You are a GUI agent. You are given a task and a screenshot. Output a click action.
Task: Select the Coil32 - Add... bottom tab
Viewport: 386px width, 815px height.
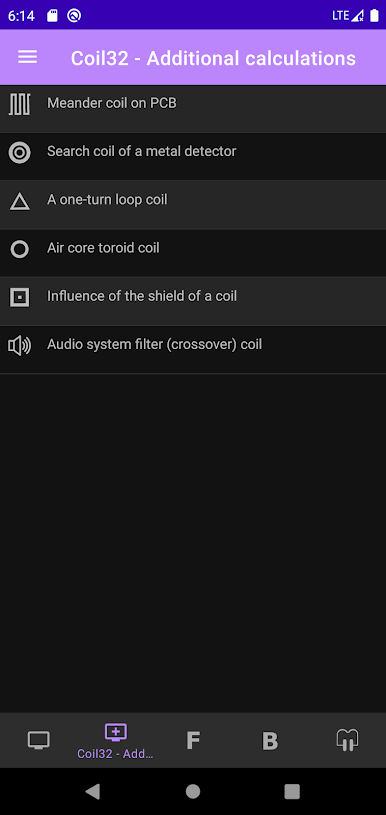tap(115, 740)
